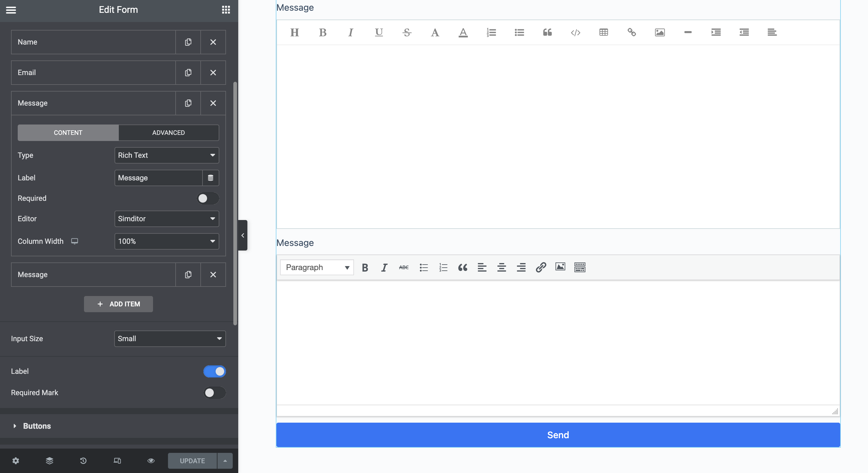The image size is (868, 473).
Task: Click the blockquote icon in Simditor toolbar
Action: coord(547,32)
